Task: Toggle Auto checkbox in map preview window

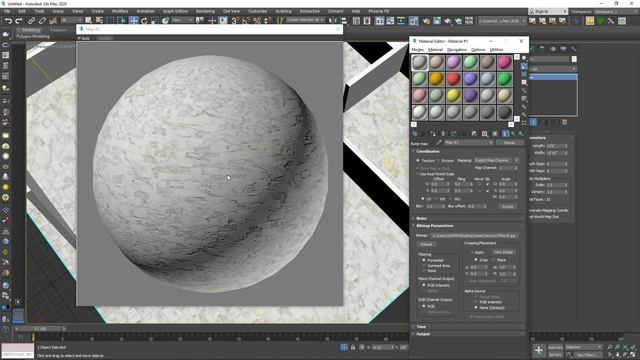Action: click(80, 38)
